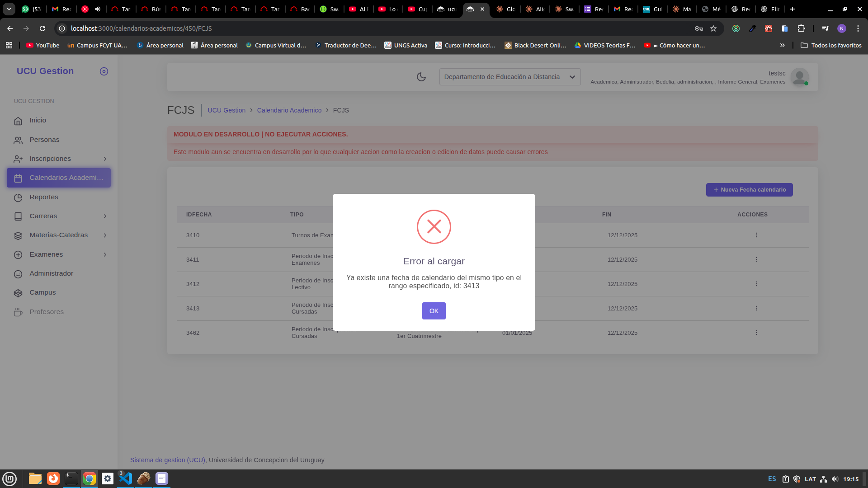Image resolution: width=868 pixels, height=488 pixels.
Task: Open the Profesores coffee cup icon
Action: (x=18, y=312)
